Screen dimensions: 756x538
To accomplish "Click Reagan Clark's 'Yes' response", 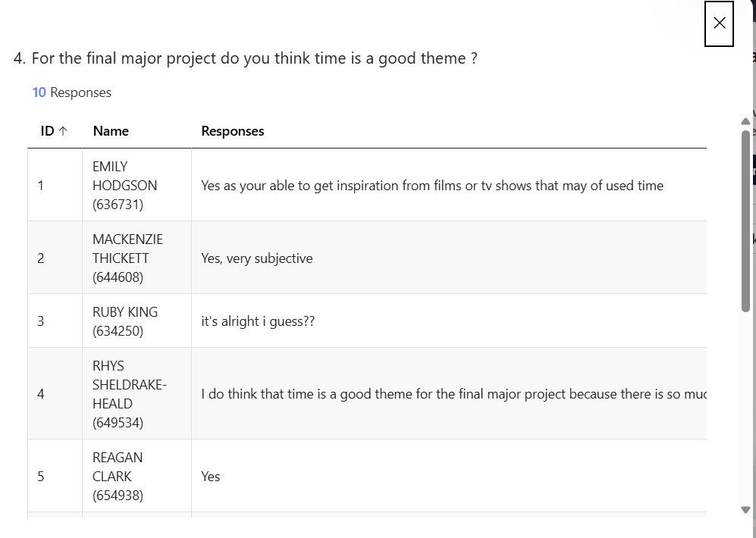I will [x=211, y=477].
